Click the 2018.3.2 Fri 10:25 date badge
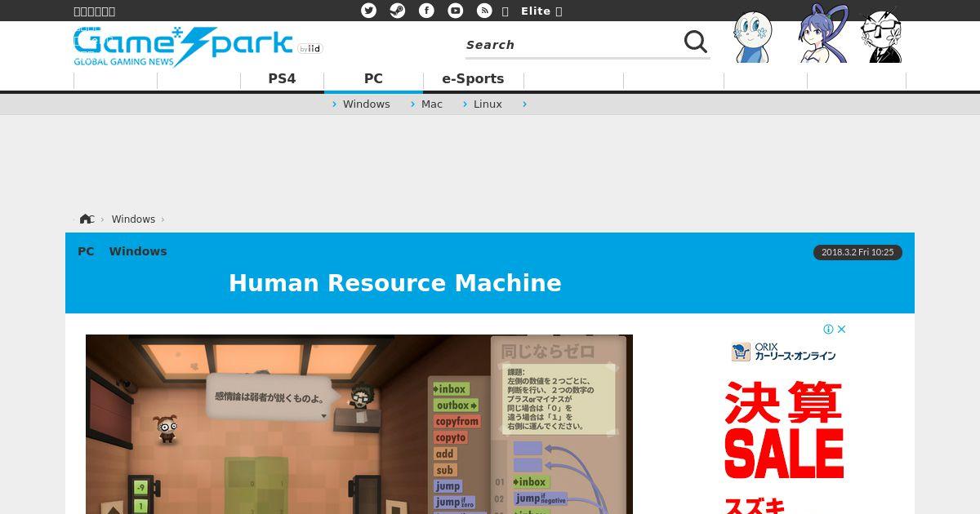The image size is (980, 514). 857,253
